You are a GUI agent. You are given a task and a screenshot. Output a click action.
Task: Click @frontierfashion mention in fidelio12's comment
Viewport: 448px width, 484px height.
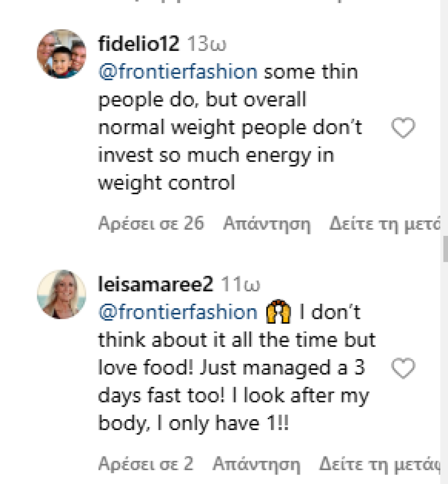178,72
